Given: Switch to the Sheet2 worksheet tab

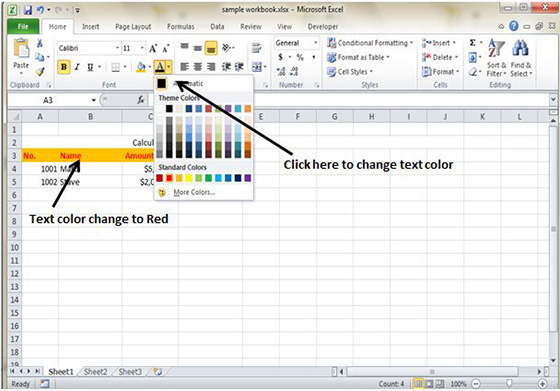Looking at the screenshot, I should [96, 372].
